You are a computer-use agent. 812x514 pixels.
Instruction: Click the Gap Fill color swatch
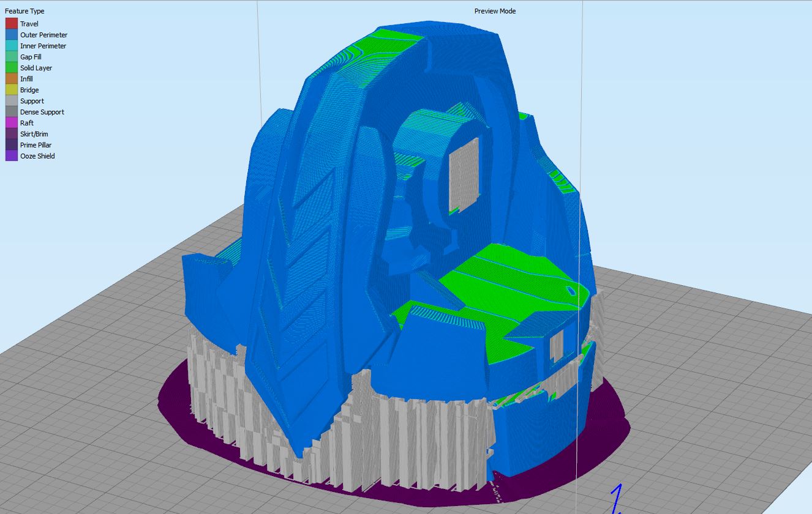11,57
